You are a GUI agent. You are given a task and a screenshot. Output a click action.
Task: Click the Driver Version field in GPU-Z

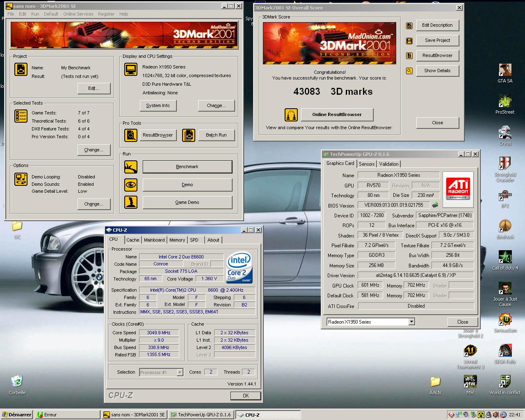tap(416, 276)
